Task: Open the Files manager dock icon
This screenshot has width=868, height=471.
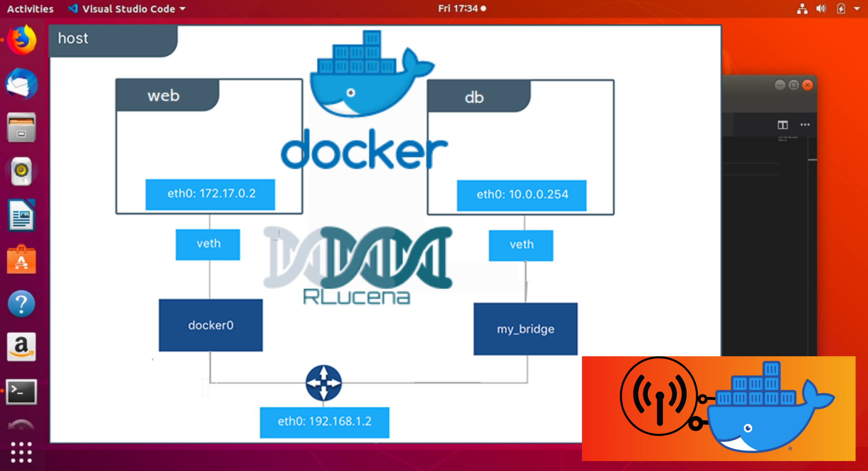Action: tap(21, 127)
